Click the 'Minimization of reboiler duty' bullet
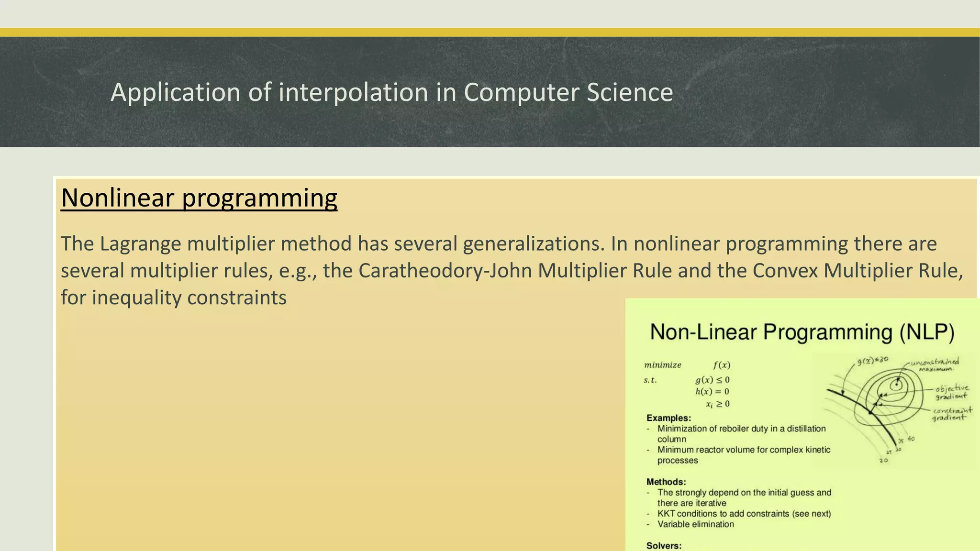Viewport: 980px width, 551px height. (x=741, y=429)
